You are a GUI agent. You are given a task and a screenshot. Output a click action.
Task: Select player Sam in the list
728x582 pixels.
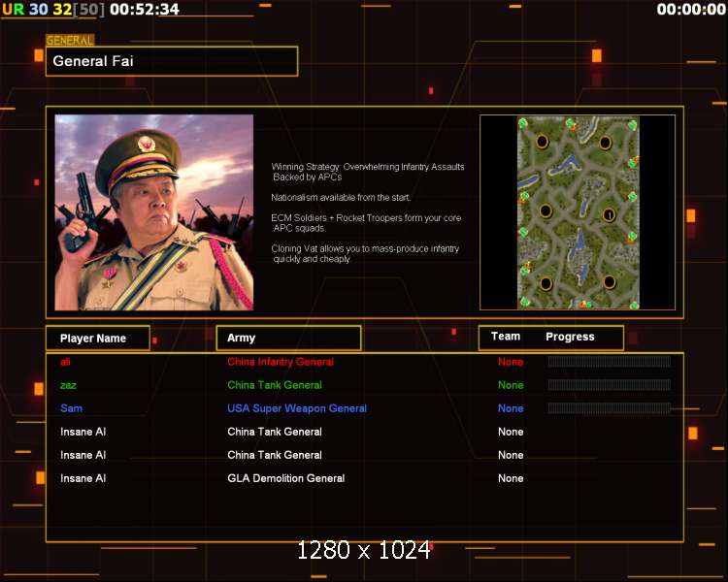click(70, 408)
